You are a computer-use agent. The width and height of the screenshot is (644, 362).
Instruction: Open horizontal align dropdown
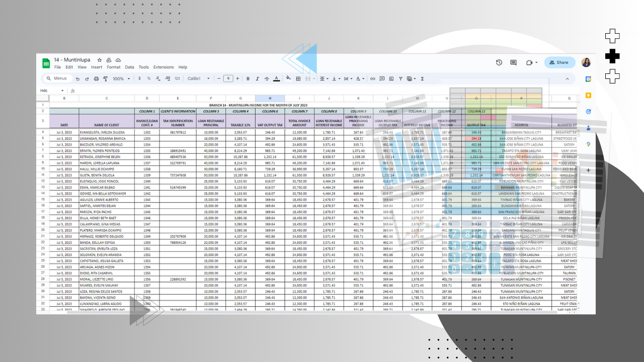coord(324,79)
